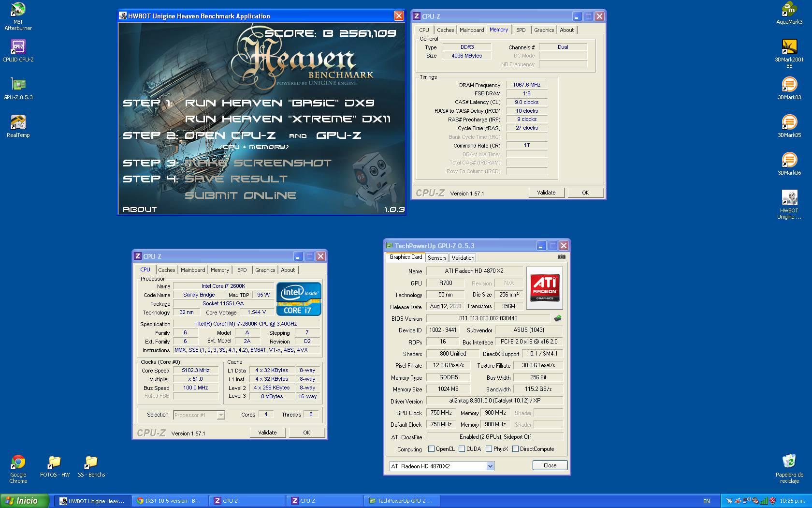812x508 pixels.
Task: Open CPUID CPU-Z desktop shortcut
Action: click(18, 51)
